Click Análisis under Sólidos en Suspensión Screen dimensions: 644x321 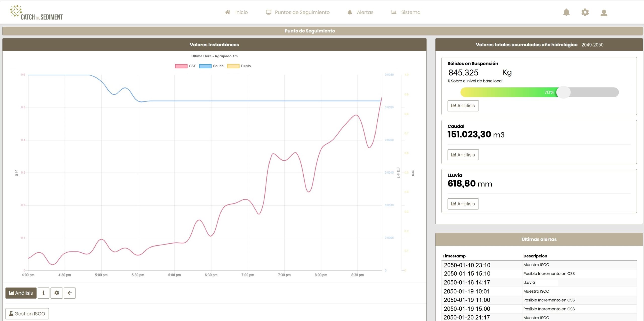click(x=463, y=106)
